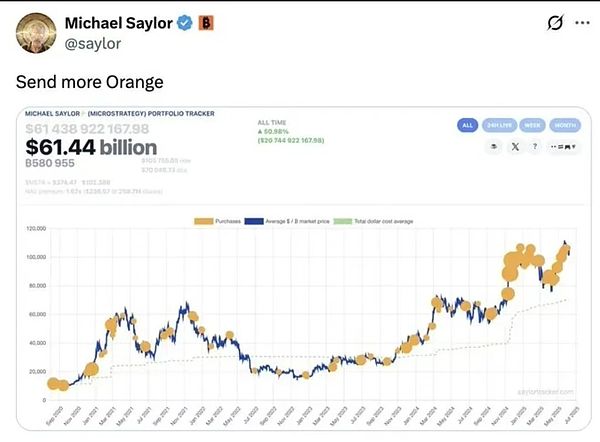600x442 pixels.
Task: Select the ALL time range tab
Action: (x=467, y=125)
